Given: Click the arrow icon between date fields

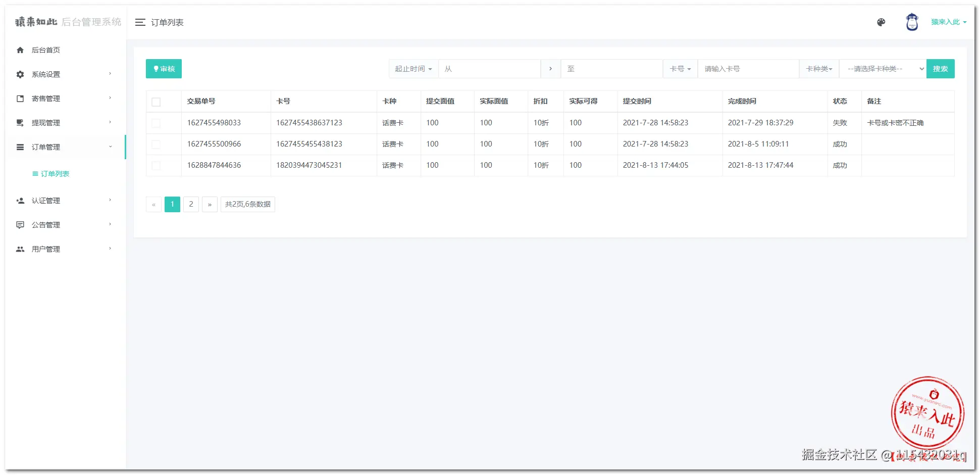Looking at the screenshot, I should click(x=550, y=69).
